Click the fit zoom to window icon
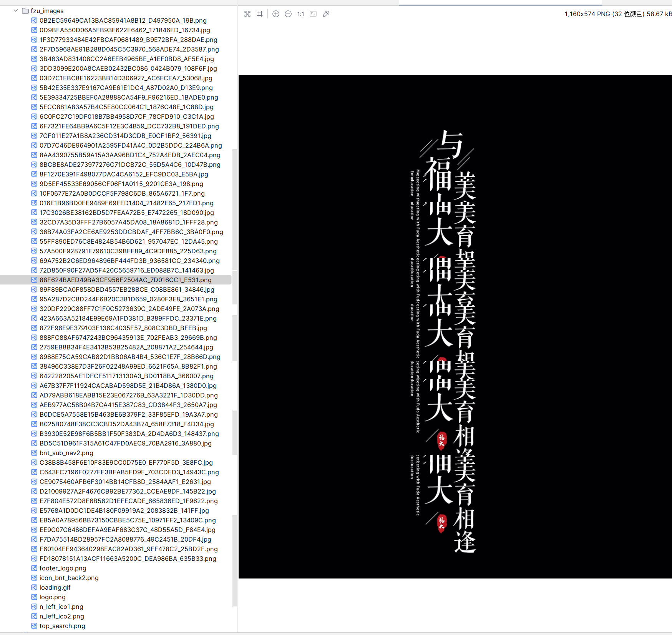Viewport: 672px width, 635px height. click(x=313, y=14)
